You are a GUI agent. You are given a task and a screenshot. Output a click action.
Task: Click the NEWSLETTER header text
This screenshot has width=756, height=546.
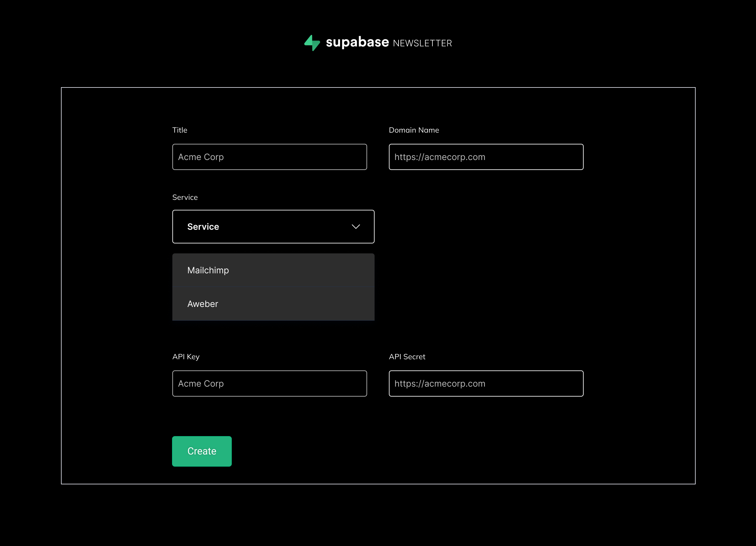pyautogui.click(x=422, y=43)
